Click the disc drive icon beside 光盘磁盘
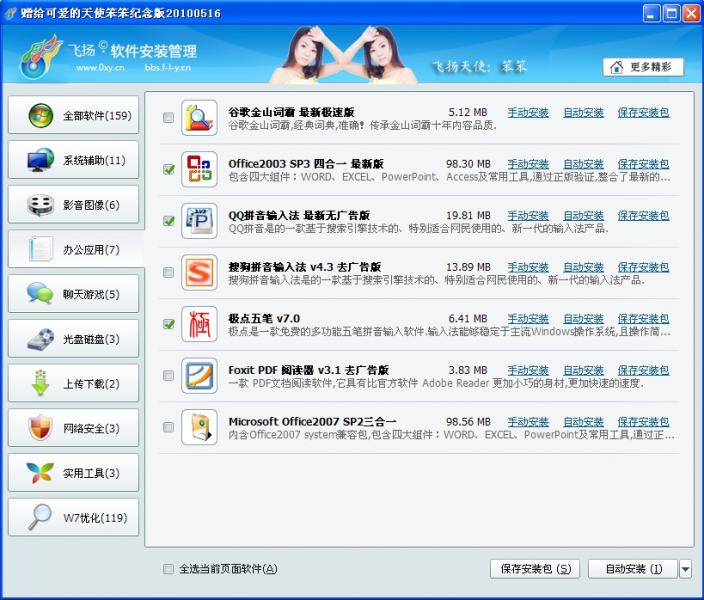704x600 pixels. point(40,339)
